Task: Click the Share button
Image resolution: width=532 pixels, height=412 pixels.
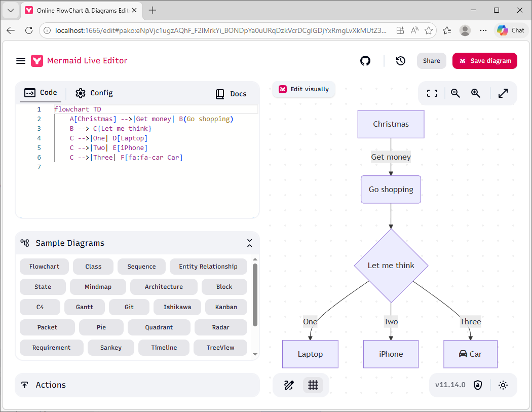Action: click(x=431, y=61)
